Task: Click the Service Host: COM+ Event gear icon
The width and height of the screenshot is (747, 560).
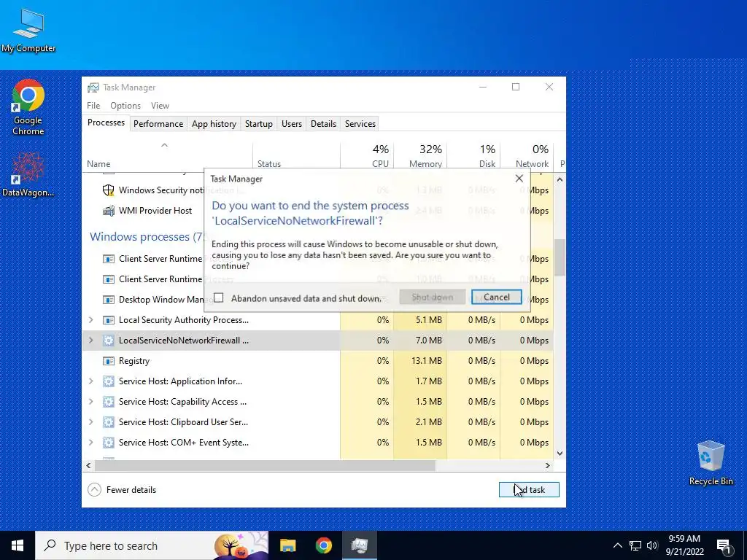Action: click(109, 443)
